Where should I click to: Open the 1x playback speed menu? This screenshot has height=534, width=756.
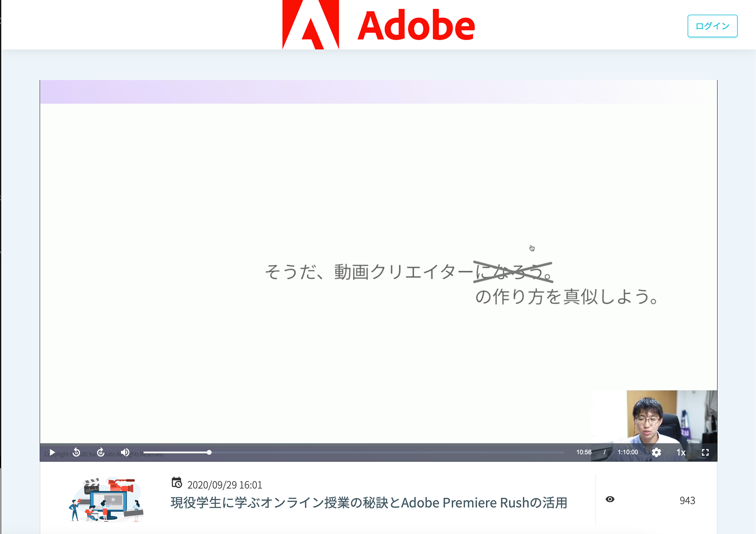681,452
